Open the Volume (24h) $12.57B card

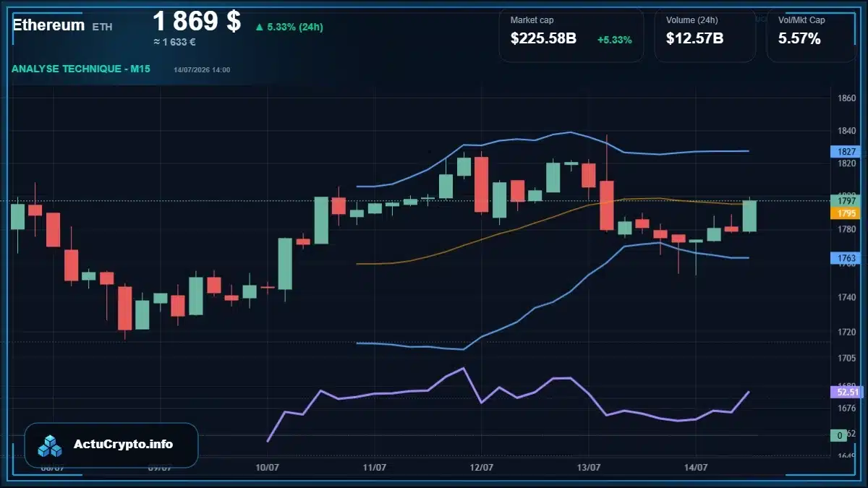(705, 35)
